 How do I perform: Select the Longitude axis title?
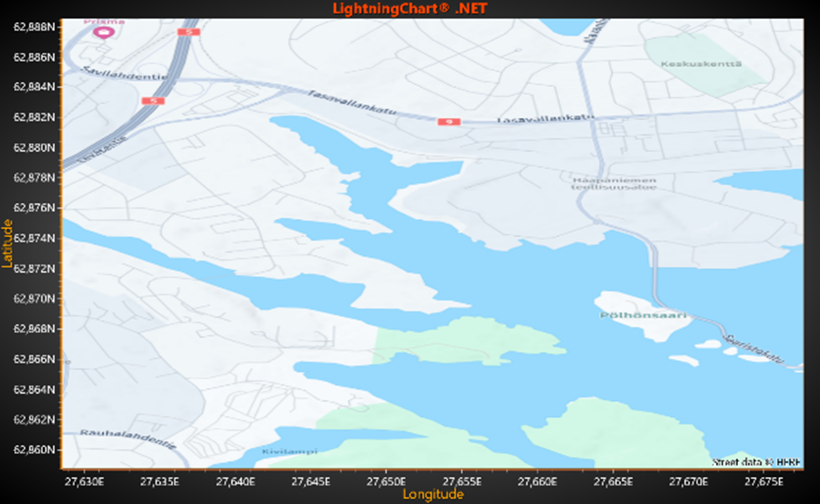point(433,494)
